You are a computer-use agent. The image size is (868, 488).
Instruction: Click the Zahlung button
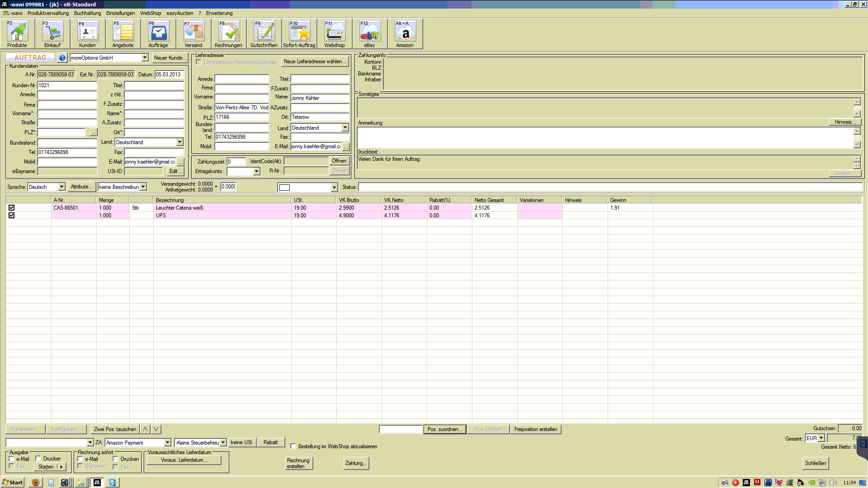[356, 463]
